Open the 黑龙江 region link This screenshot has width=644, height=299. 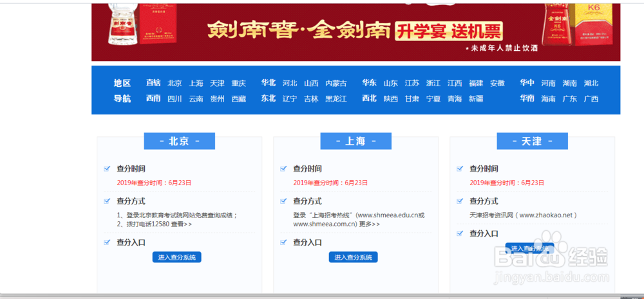[336, 99]
